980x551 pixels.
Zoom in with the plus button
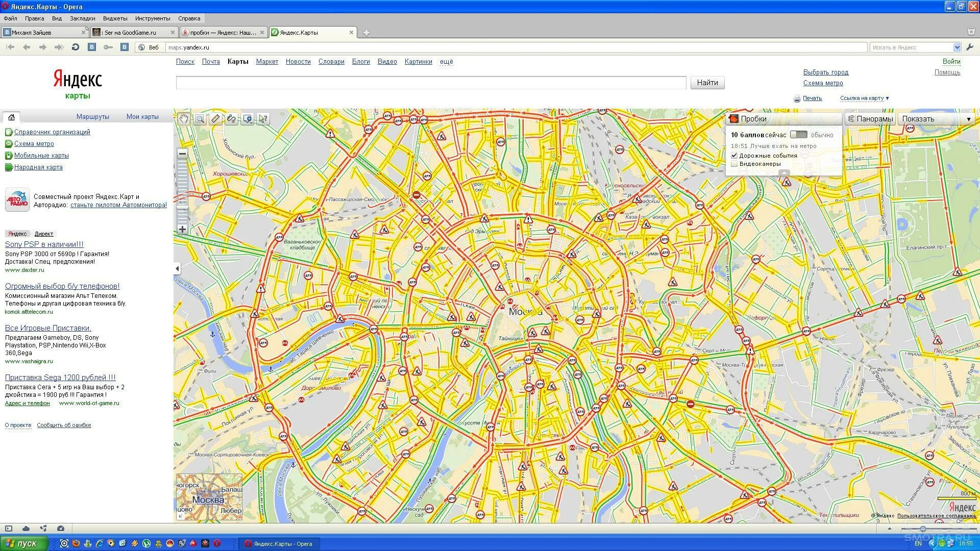tap(182, 230)
